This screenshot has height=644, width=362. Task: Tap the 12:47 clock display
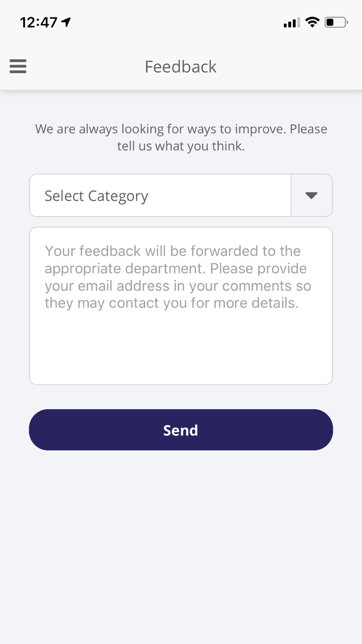(x=39, y=22)
